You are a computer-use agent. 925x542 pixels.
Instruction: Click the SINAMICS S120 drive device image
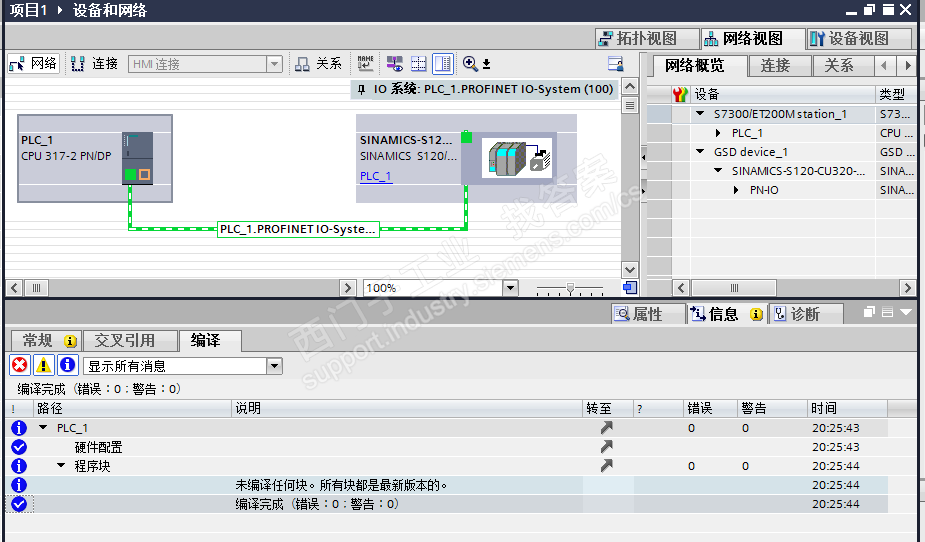[x=517, y=157]
